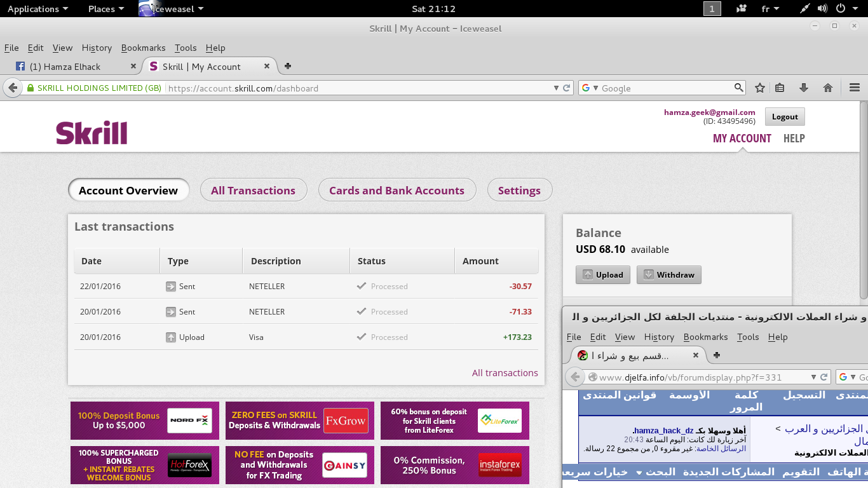Screen dimensions: 868x488
Task: Open MY ACCOUNT navigation link
Action: [742, 139]
